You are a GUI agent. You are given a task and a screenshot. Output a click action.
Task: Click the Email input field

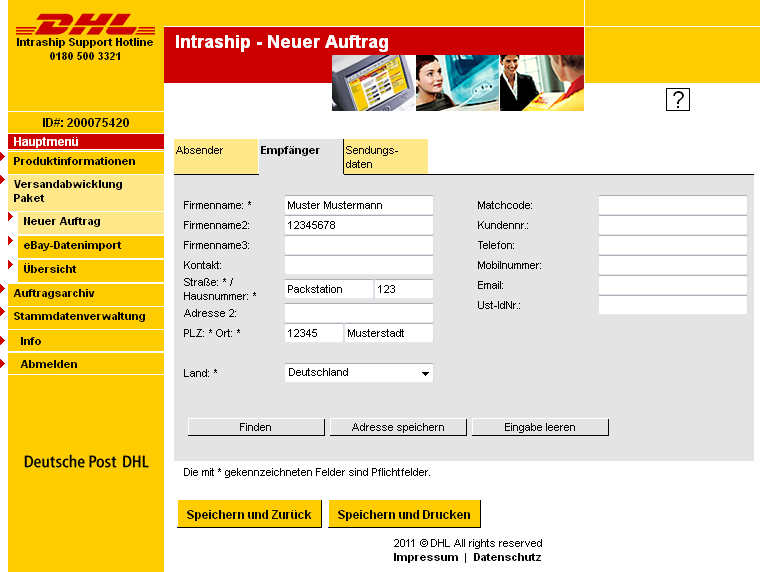pos(673,285)
